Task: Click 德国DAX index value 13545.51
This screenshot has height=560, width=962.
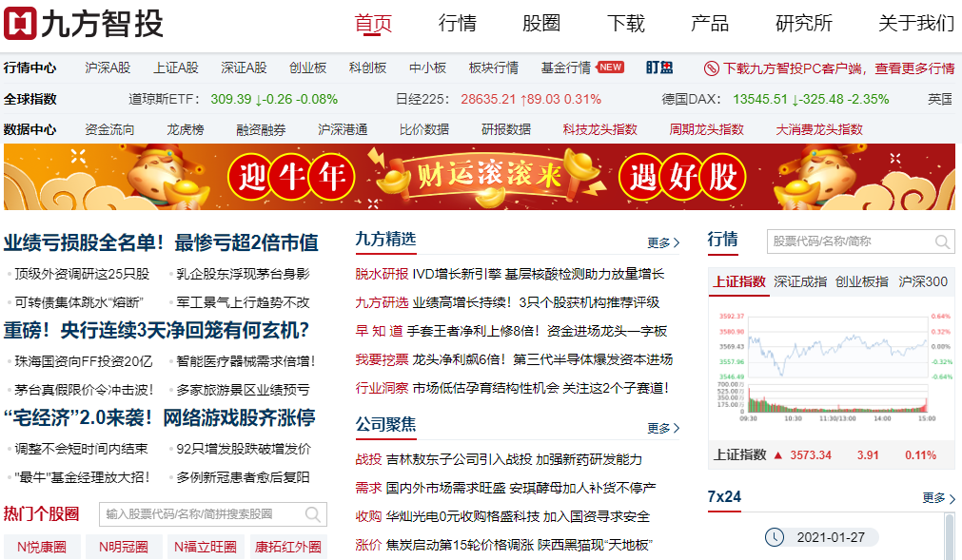Action: (760, 99)
